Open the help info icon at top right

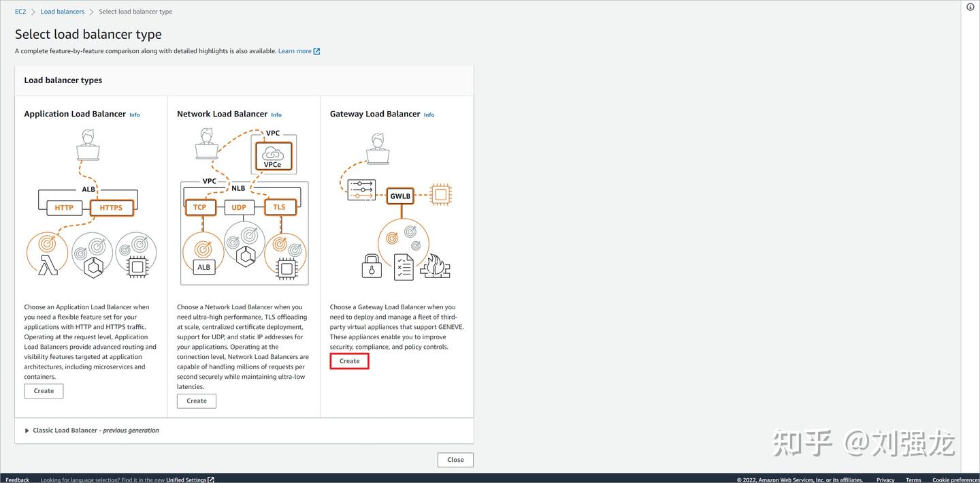coord(969,6)
